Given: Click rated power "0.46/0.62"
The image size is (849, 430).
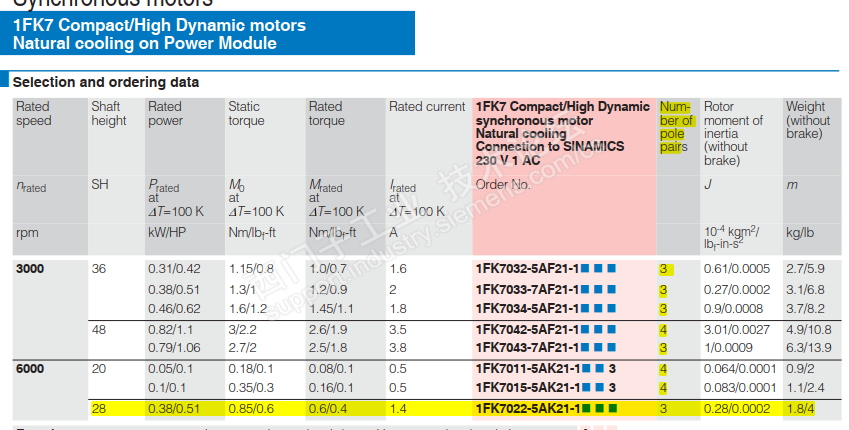Looking at the screenshot, I should [174, 309].
